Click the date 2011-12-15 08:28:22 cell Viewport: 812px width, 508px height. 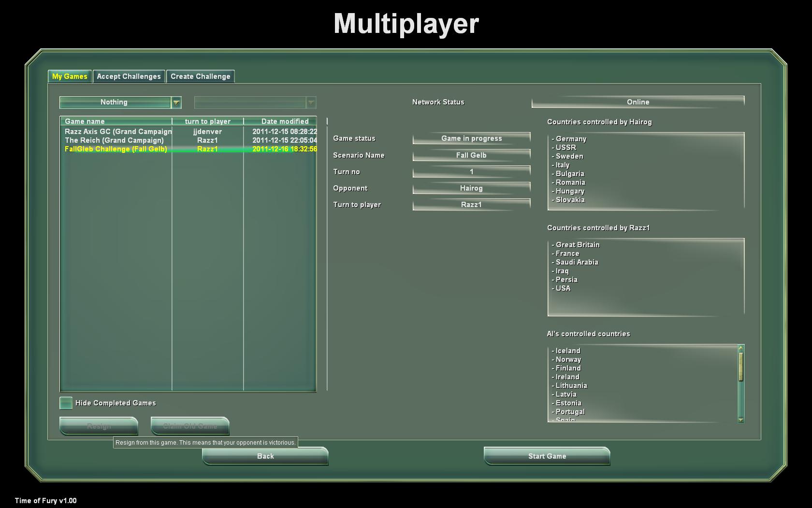[284, 132]
